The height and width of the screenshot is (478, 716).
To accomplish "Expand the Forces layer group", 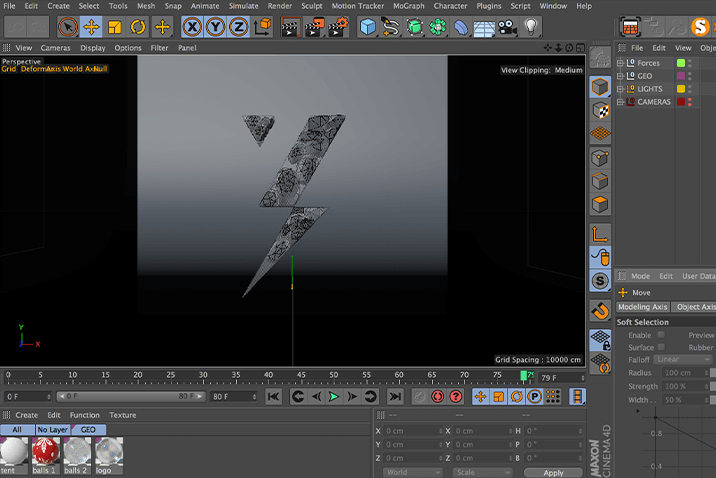I will pos(620,63).
